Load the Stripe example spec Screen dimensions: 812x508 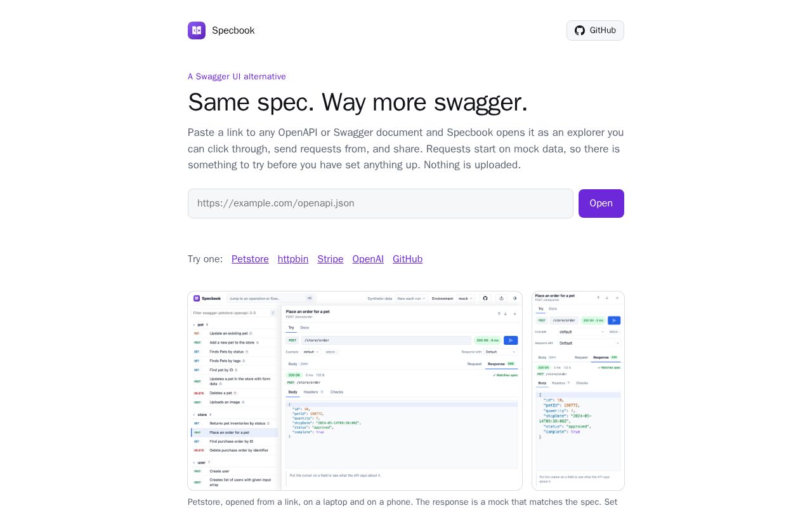(331, 259)
